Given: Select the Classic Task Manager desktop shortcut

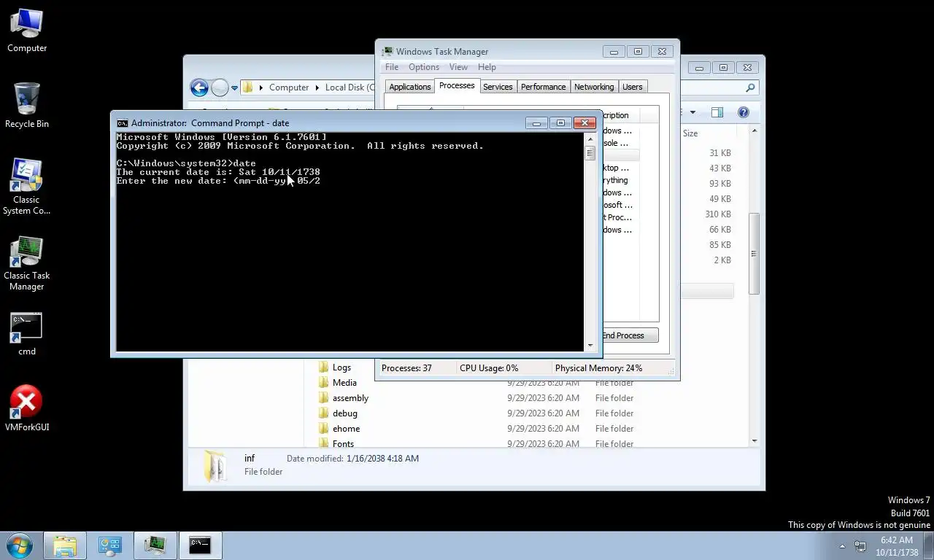Looking at the screenshot, I should [27, 262].
